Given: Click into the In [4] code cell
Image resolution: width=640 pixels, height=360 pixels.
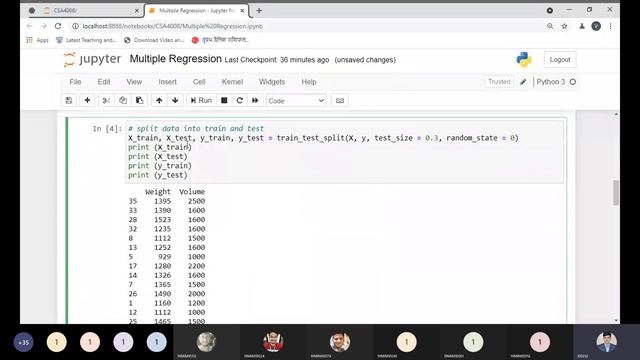Looking at the screenshot, I should coord(344,152).
